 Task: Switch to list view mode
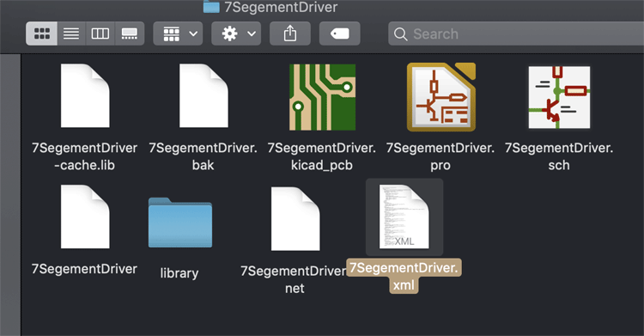click(71, 34)
